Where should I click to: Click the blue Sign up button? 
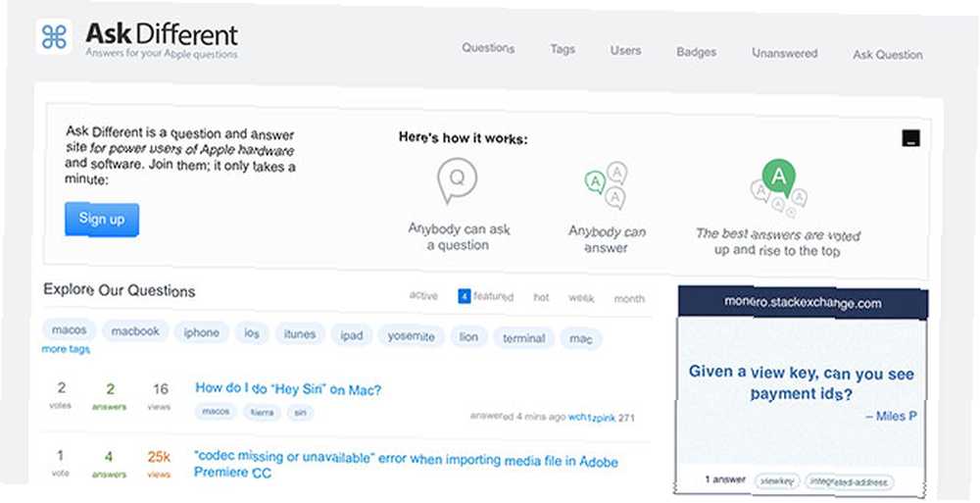[x=102, y=219]
